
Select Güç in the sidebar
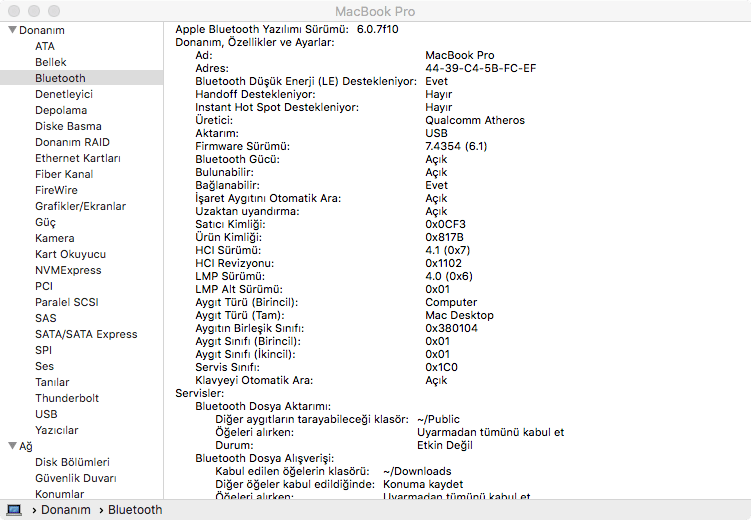click(x=46, y=222)
